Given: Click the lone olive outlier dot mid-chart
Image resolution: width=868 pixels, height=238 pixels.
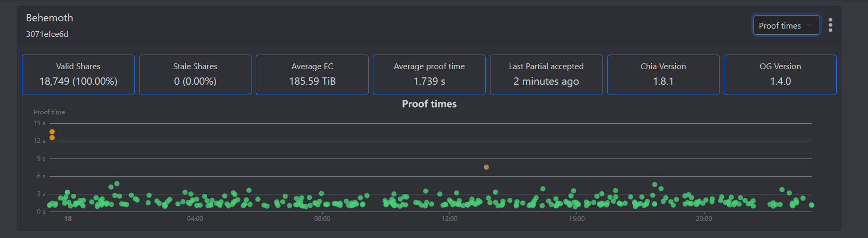Looking at the screenshot, I should click(x=486, y=167).
